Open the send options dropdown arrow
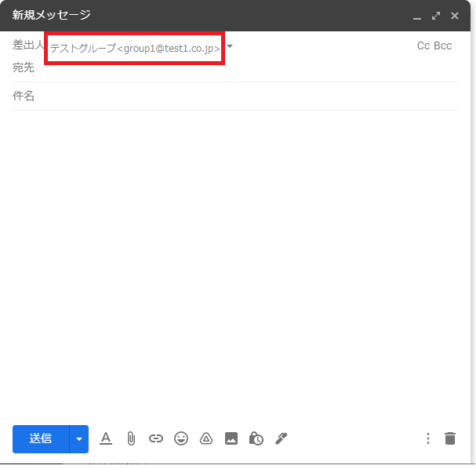476x469 pixels. pos(79,438)
